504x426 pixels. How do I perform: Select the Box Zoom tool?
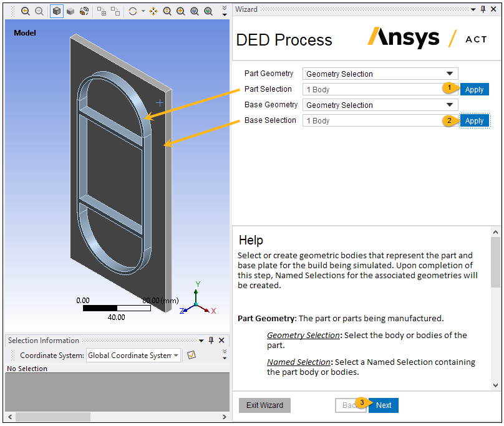[181, 12]
